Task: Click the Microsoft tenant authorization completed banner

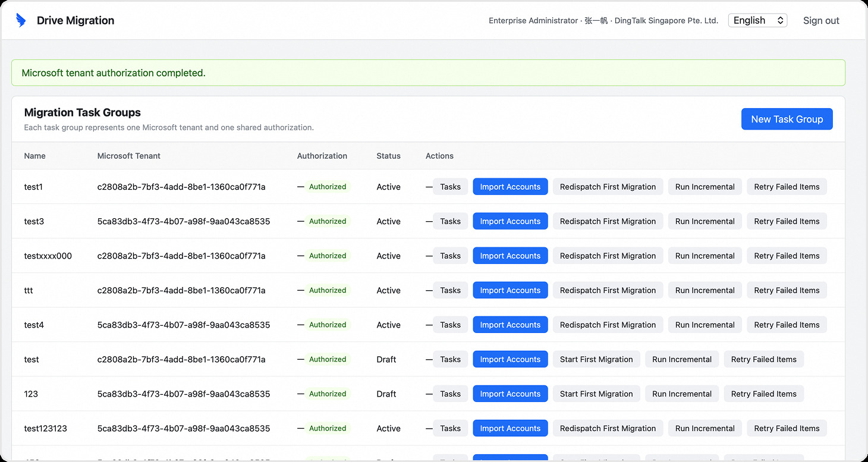Action: click(x=428, y=73)
